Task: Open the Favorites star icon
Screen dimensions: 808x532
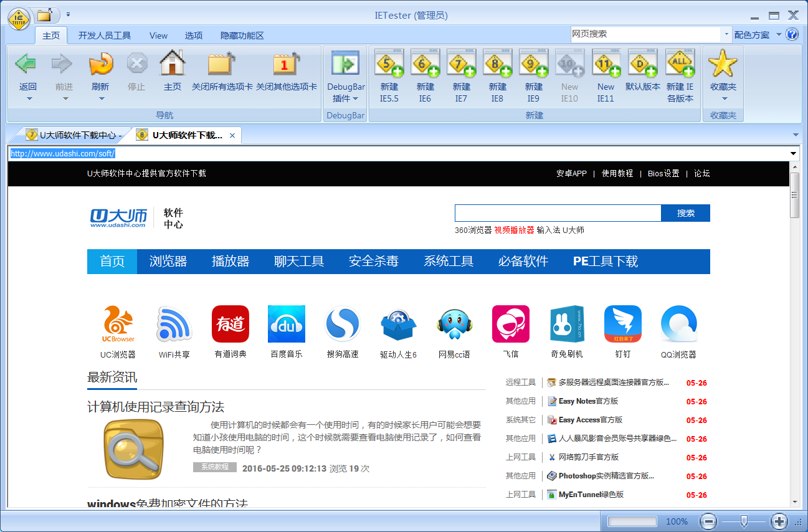Action: click(723, 64)
